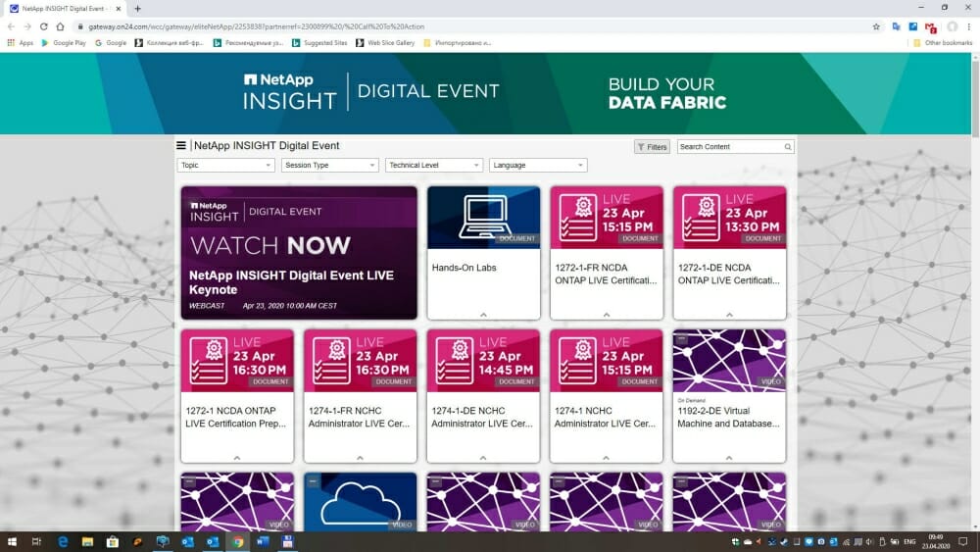980x552 pixels.
Task: Launch Microsoft Edge from the taskbar
Action: (63, 541)
